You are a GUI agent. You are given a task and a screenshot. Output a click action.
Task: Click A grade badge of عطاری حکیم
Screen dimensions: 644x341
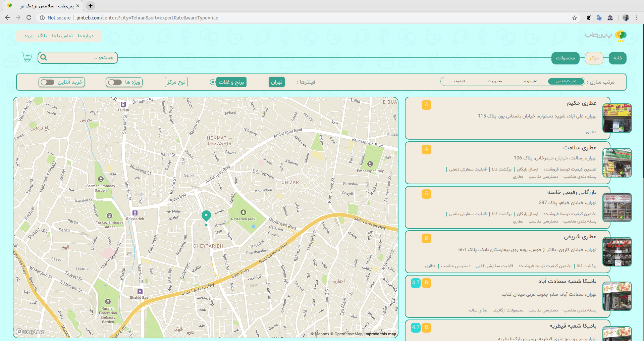click(x=426, y=105)
